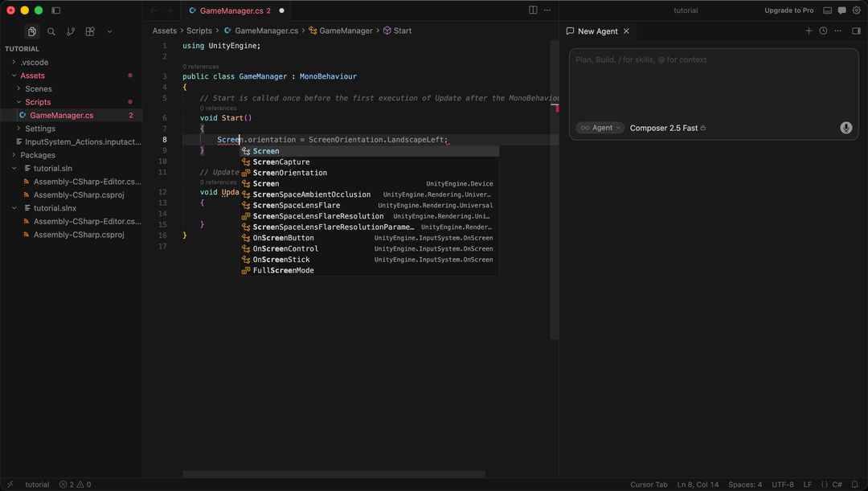The image size is (868, 491).
Task: Toggle the agent chat pane icon
Action: [842, 10]
